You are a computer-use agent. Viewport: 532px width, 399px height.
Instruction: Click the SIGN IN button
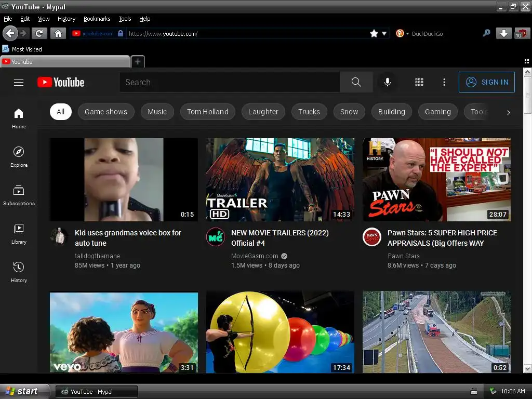tap(486, 82)
